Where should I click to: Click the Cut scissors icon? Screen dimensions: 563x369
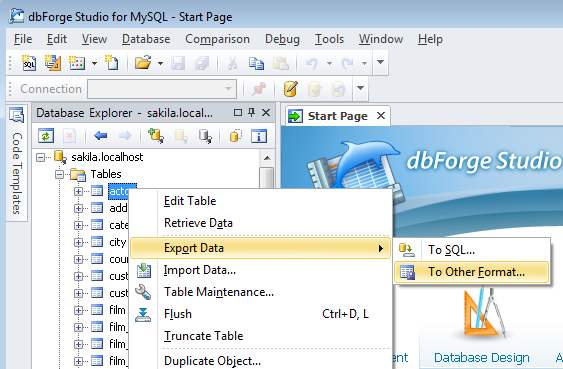click(x=232, y=63)
